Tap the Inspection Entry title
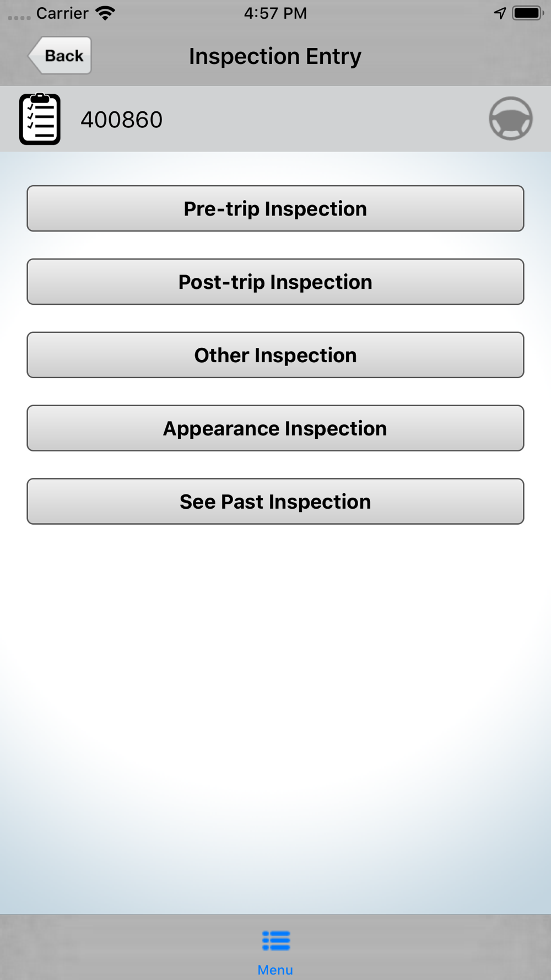The width and height of the screenshot is (551, 980). (275, 56)
